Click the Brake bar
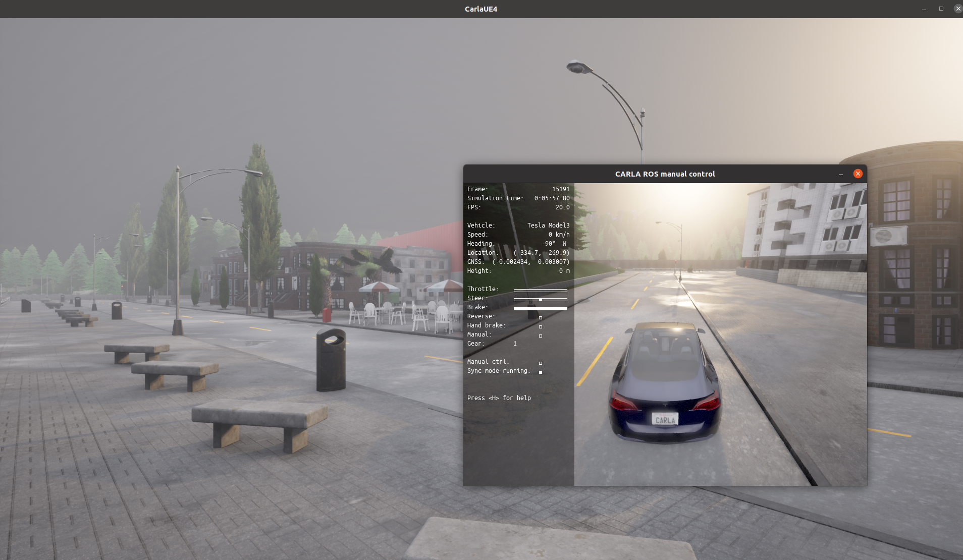963x560 pixels. (x=541, y=308)
